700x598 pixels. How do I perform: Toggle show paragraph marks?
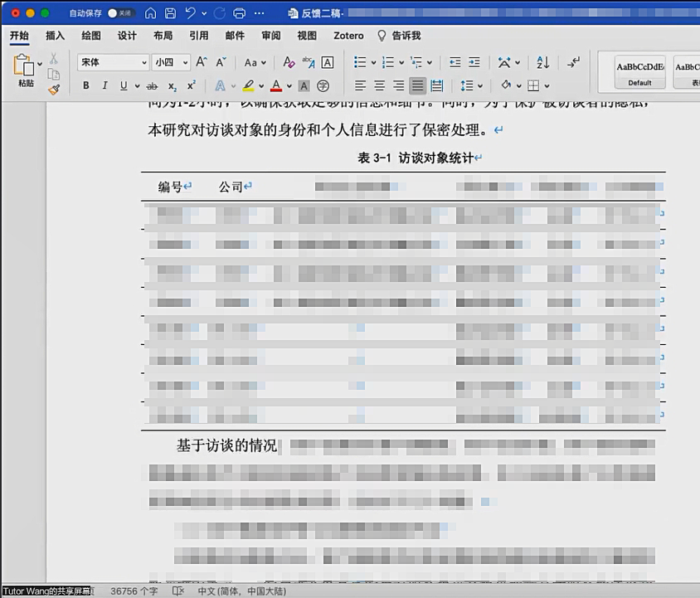tap(574, 62)
